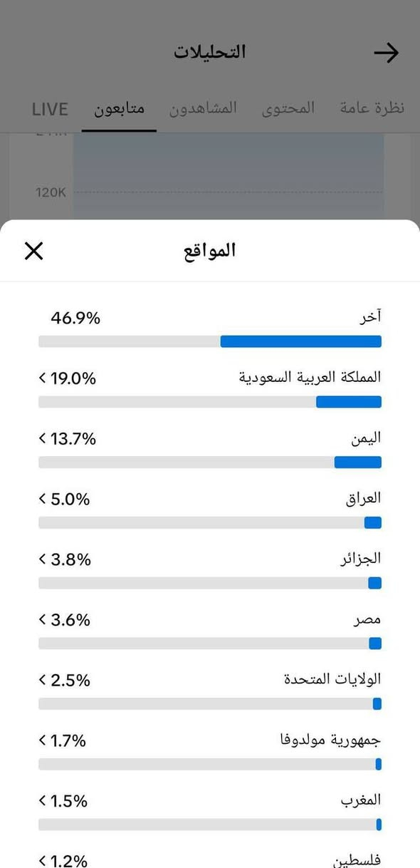Close the المواقع locations panel

[33, 251]
